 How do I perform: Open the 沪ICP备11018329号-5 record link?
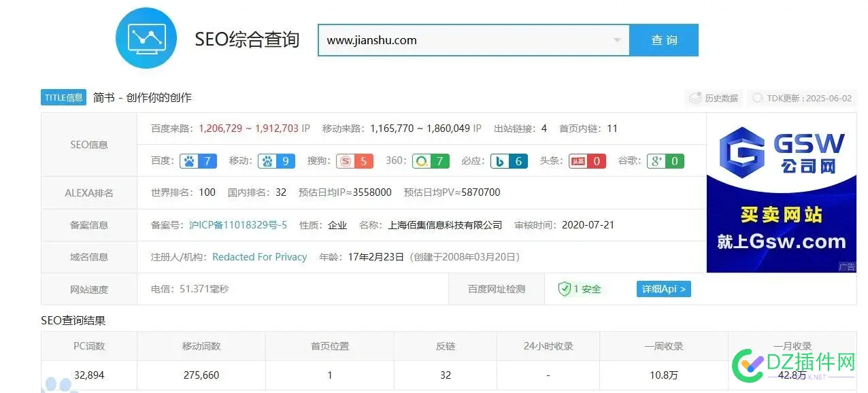[x=237, y=224]
